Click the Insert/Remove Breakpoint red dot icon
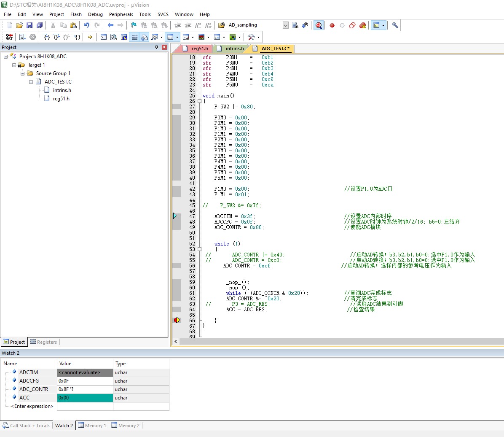Screen dimensions: 504x437 tap(332, 25)
